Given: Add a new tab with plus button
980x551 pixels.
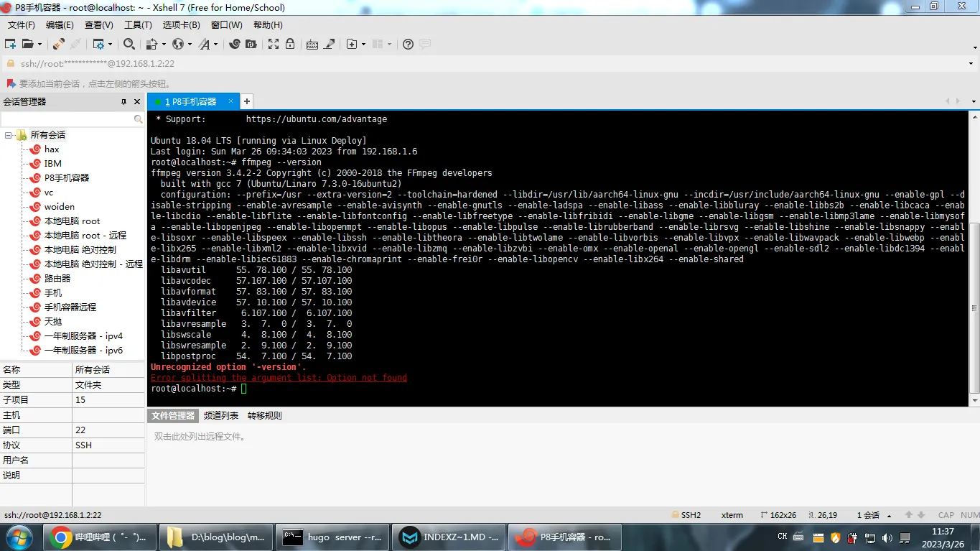Looking at the screenshot, I should point(246,101).
